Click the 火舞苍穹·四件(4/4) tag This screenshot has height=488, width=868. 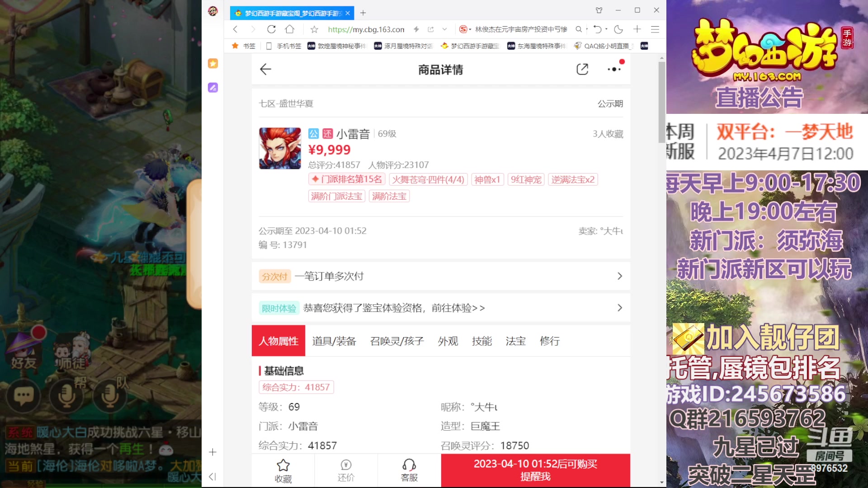(428, 179)
